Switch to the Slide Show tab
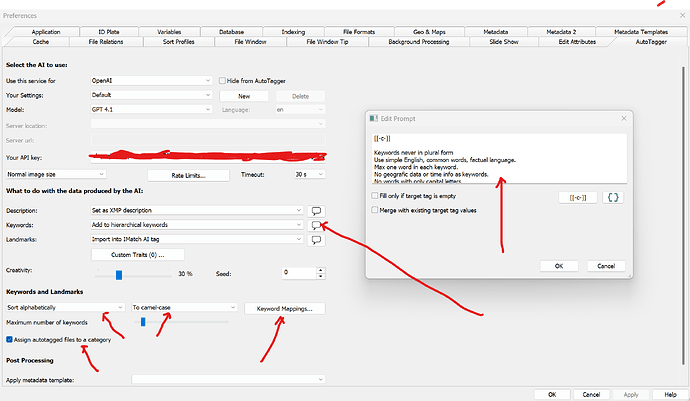Viewport: 690px width, 401px height. [x=504, y=42]
